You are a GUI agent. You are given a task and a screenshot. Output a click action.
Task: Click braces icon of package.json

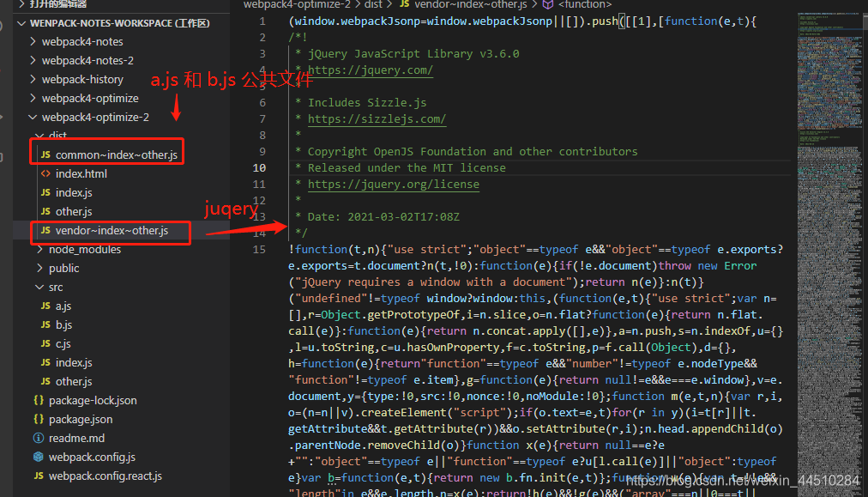[x=39, y=419]
